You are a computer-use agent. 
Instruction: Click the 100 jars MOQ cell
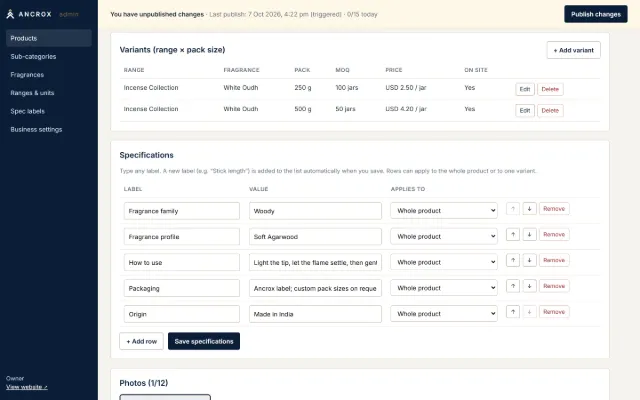tap(347, 88)
